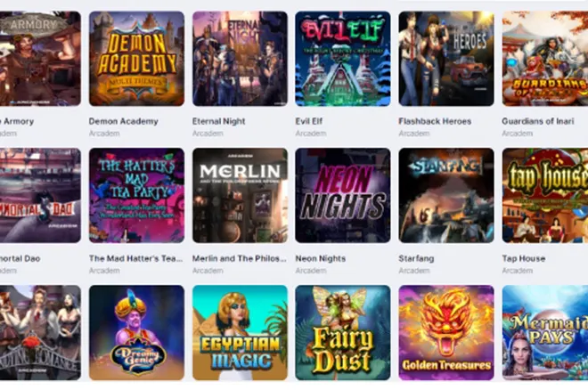Screen dimensions: 588x390
Task: Open the Mermaid Pays game image
Action: point(545,333)
